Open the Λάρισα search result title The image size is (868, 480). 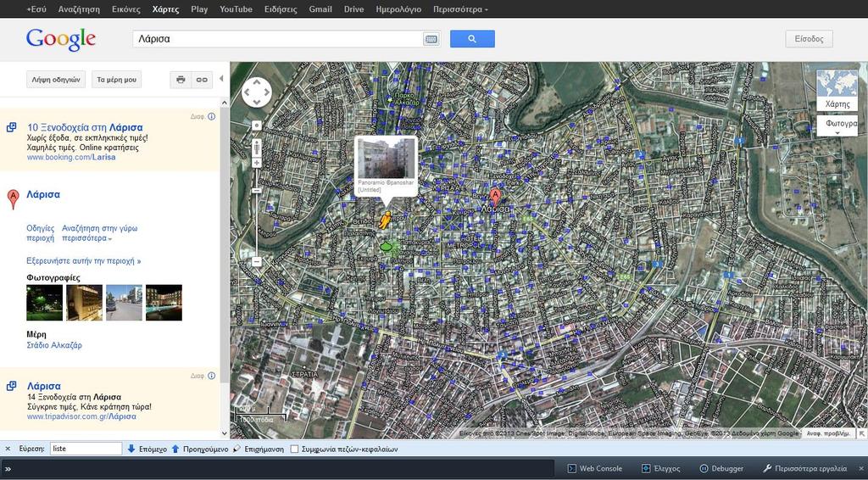(x=43, y=194)
